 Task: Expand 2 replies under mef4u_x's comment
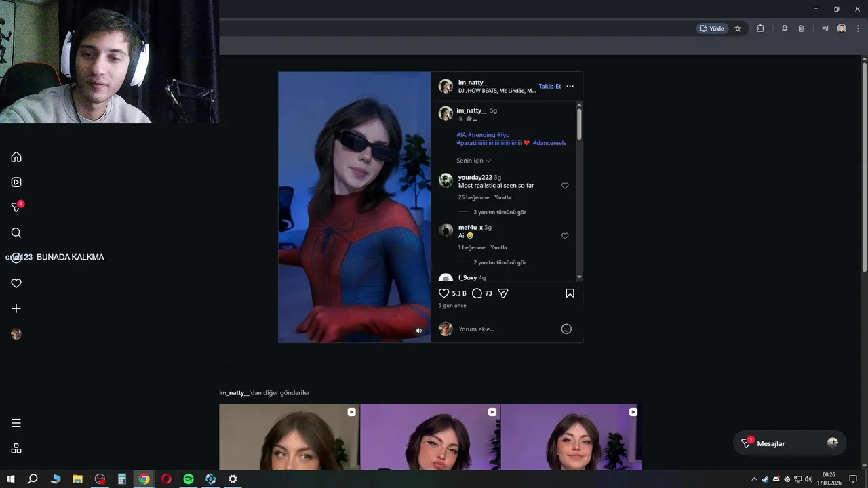pos(500,262)
